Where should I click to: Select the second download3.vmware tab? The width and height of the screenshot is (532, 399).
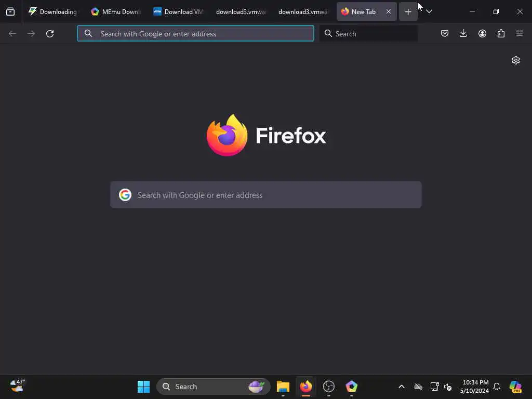[x=303, y=11]
